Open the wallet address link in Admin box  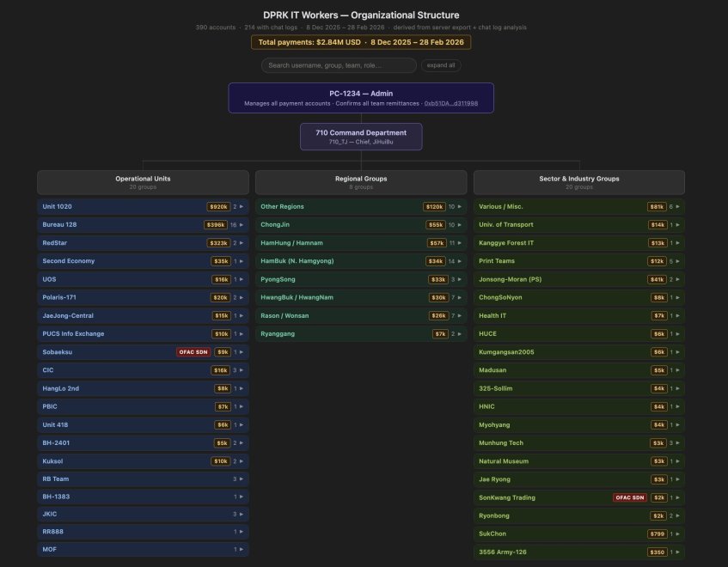pyautogui.click(x=451, y=103)
